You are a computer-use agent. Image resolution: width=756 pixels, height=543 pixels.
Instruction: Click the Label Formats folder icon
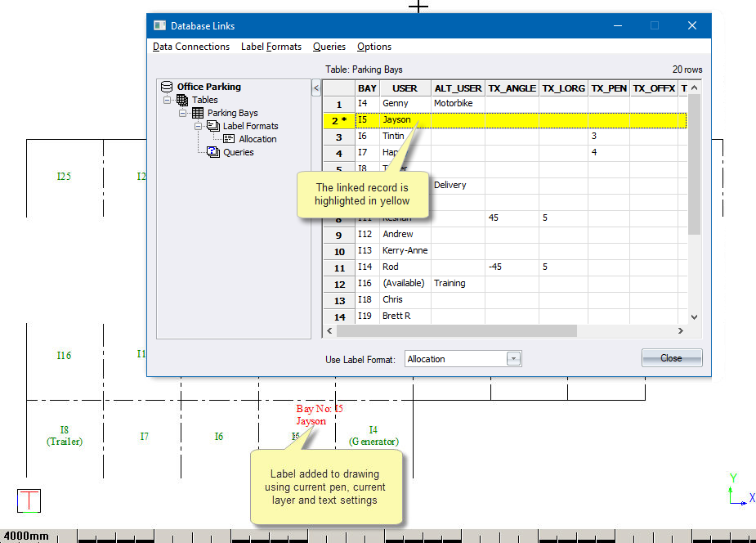(212, 126)
